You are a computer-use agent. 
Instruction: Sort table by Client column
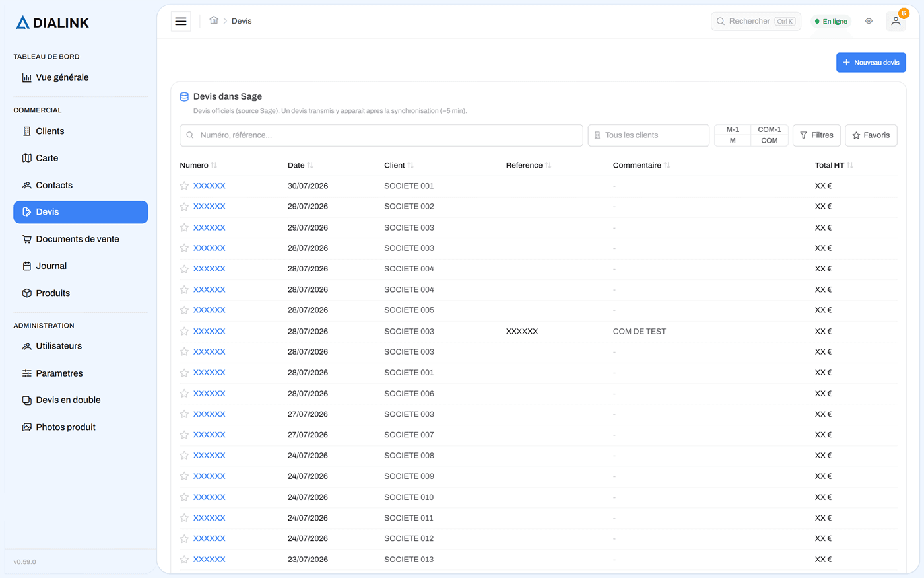[399, 165]
